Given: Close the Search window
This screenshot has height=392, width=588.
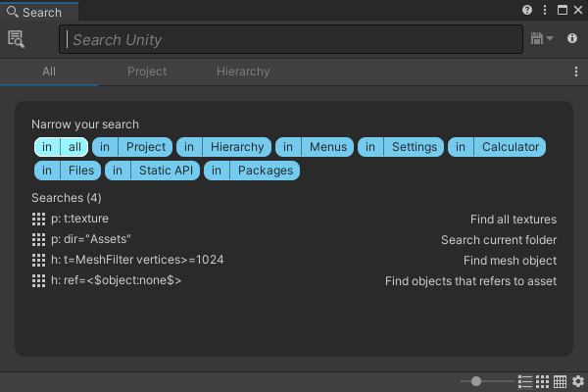Looking at the screenshot, I should pos(578,10).
